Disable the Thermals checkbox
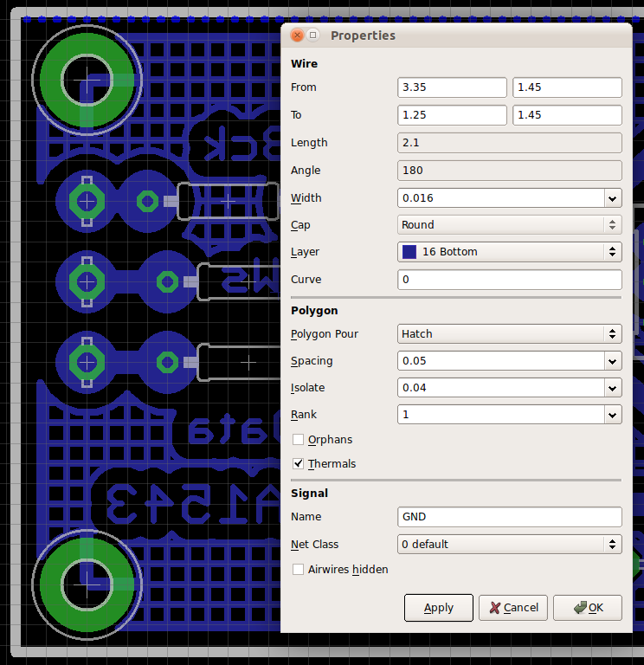The width and height of the screenshot is (644, 665). (298, 463)
